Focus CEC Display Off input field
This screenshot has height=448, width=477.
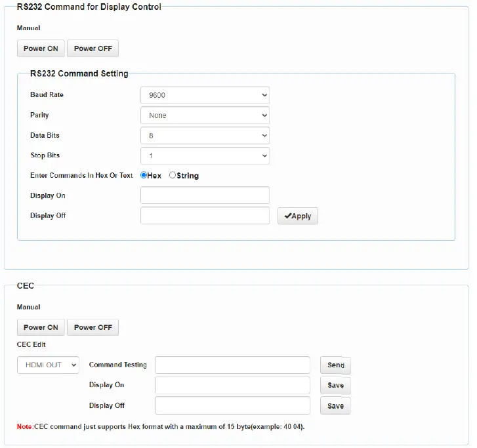tap(232, 405)
